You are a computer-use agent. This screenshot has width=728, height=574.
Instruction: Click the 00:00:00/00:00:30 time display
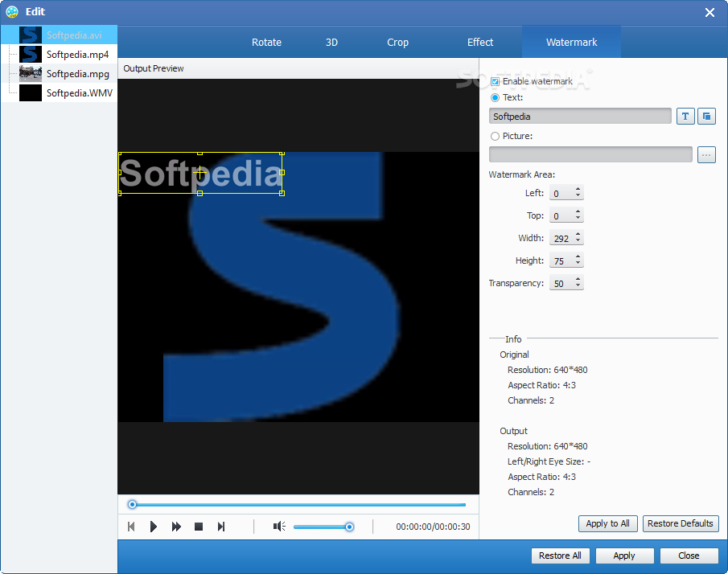433,527
